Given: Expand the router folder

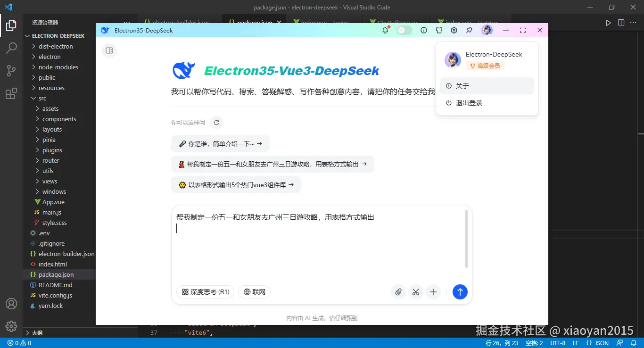Looking at the screenshot, I should pyautogui.click(x=59, y=160).
